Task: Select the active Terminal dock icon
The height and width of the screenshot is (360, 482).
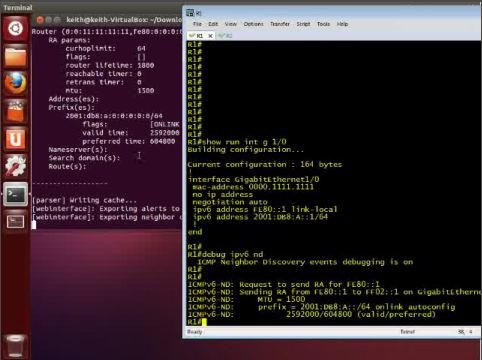Action: click(15, 194)
